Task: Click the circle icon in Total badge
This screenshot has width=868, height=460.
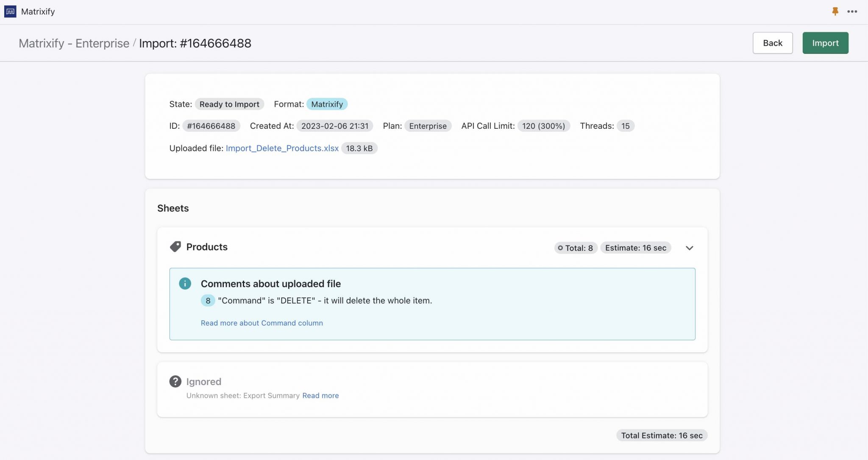Action: click(x=560, y=248)
